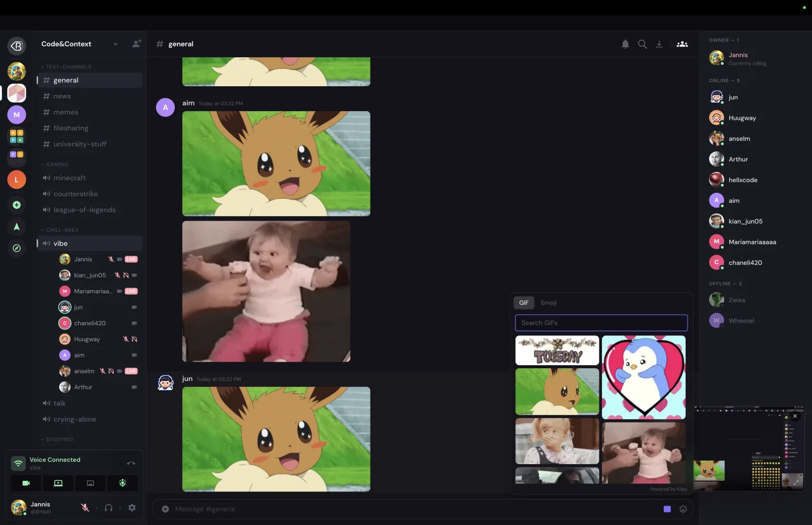Toggle screen share in voice controls
Image resolution: width=812 pixels, height=525 pixels.
(58, 483)
